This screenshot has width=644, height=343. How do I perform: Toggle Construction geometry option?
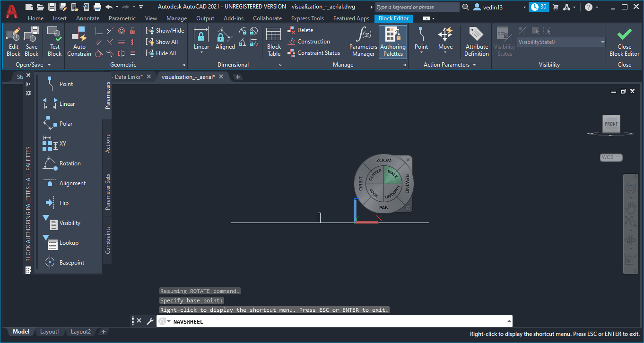[x=309, y=42]
